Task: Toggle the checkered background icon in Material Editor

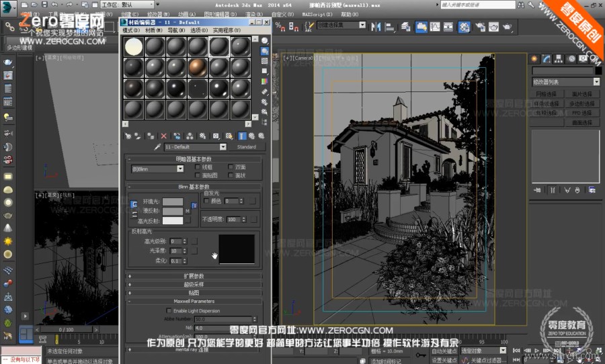Action: 265,61
